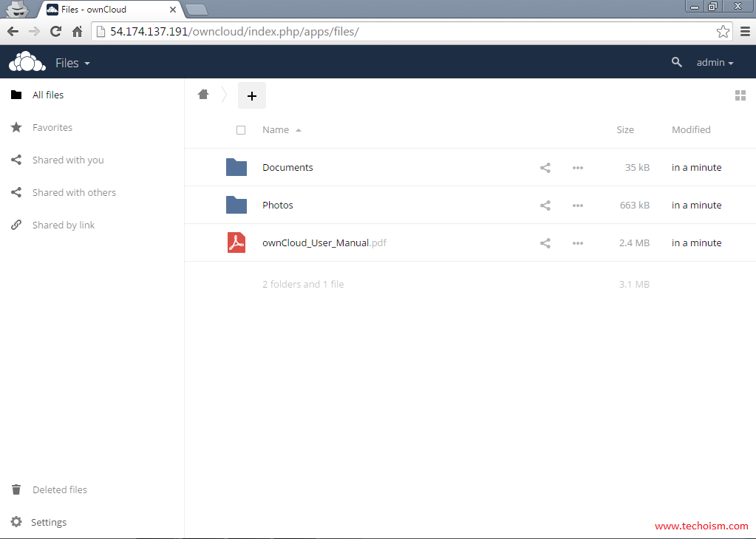Open the search magnifier in the header
The height and width of the screenshot is (539, 756).
point(676,62)
